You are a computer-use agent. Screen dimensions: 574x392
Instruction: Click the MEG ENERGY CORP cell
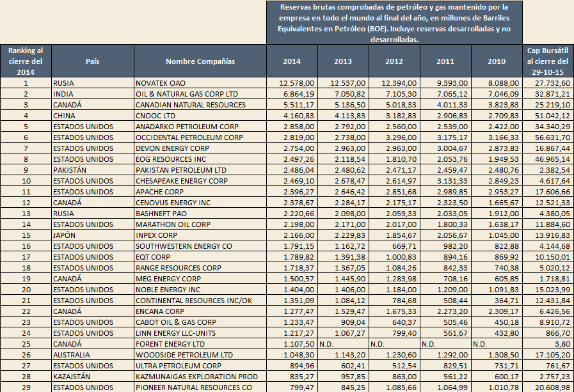coord(200,279)
